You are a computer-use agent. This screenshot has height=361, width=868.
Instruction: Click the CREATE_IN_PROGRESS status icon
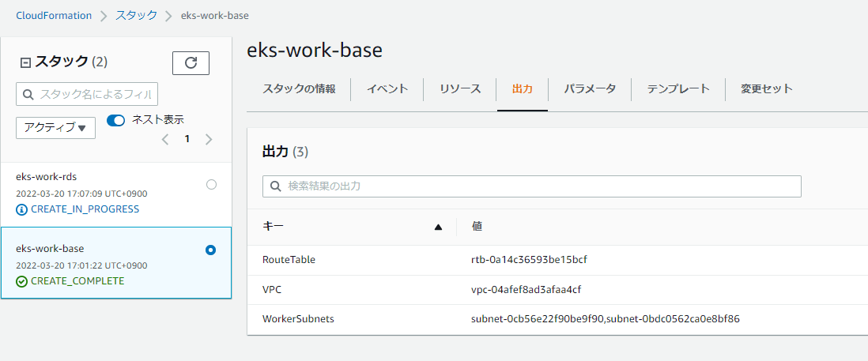pos(21,209)
